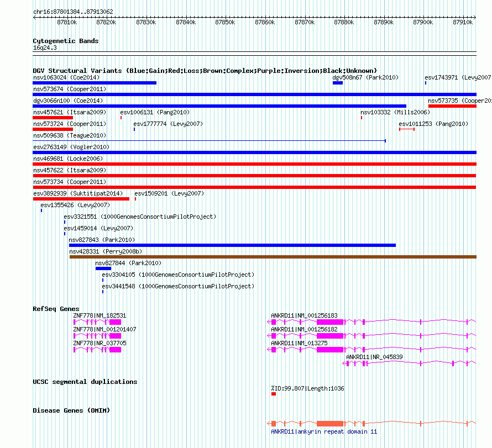The width and height of the screenshot is (492, 448).
Task: Select the dgv508n67 (Park2010) variant bar
Action: 338,83
